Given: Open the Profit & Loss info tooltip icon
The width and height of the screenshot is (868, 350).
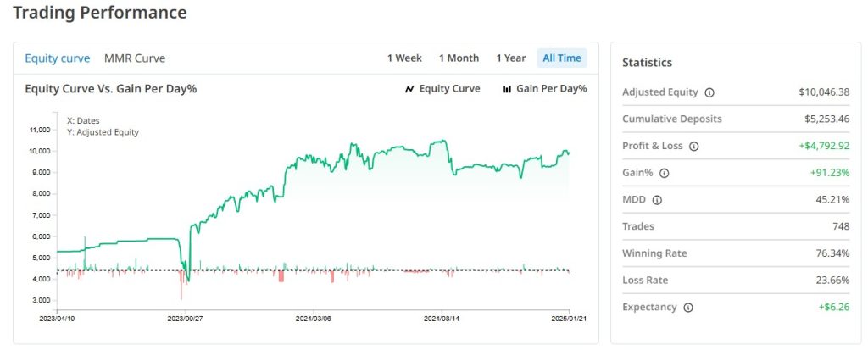Looking at the screenshot, I should click(693, 146).
